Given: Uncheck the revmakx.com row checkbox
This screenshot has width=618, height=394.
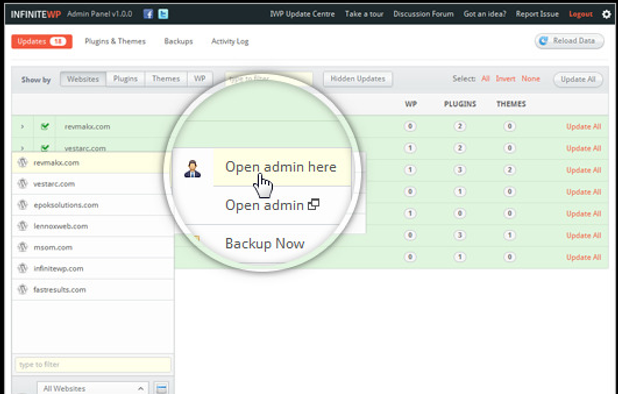Looking at the screenshot, I should (x=45, y=126).
